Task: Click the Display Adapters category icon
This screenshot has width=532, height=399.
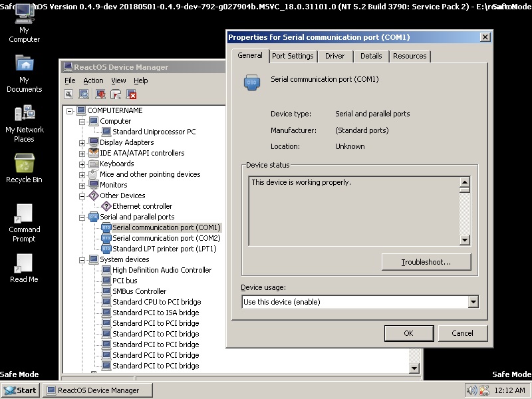Action: [x=94, y=142]
